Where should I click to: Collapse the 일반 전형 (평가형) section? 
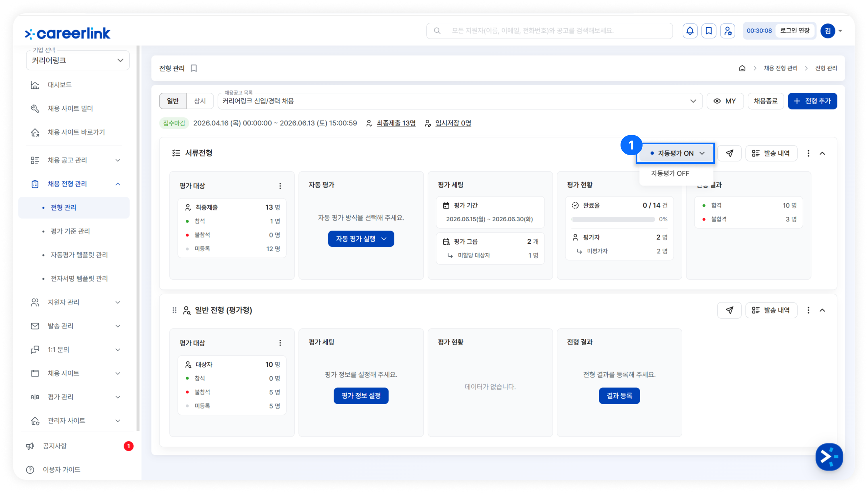822,310
